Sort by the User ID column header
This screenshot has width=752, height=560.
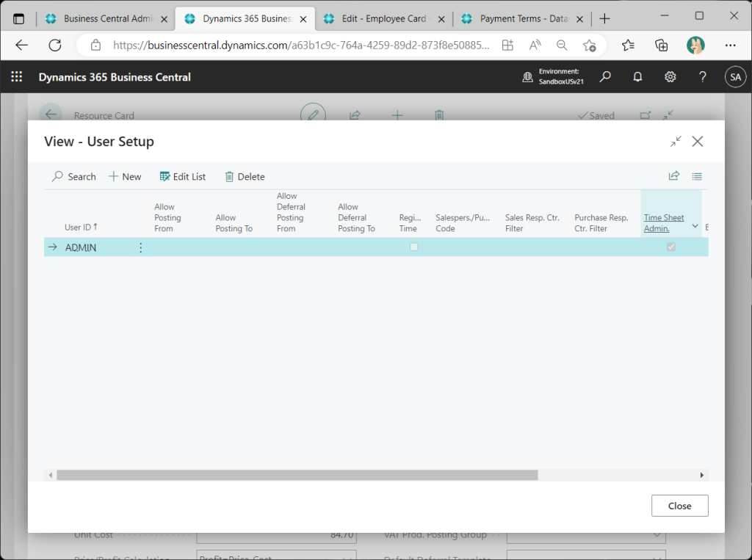pyautogui.click(x=81, y=228)
